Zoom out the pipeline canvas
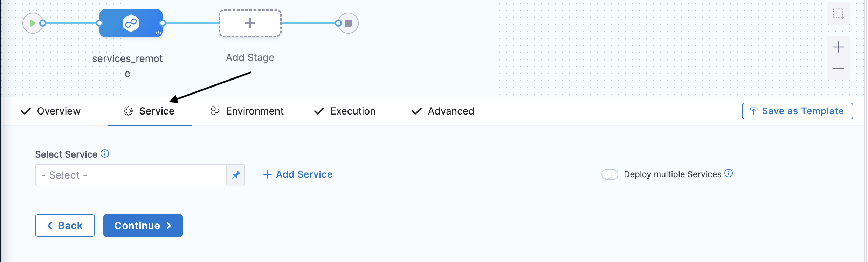The width and height of the screenshot is (868, 262). click(838, 69)
